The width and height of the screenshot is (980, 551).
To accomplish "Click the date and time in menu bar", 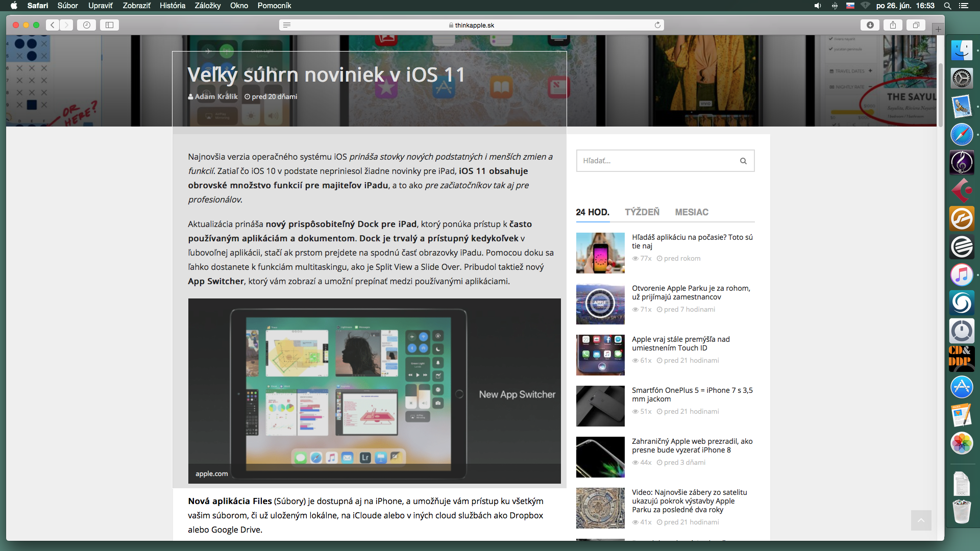I will click(x=905, y=6).
